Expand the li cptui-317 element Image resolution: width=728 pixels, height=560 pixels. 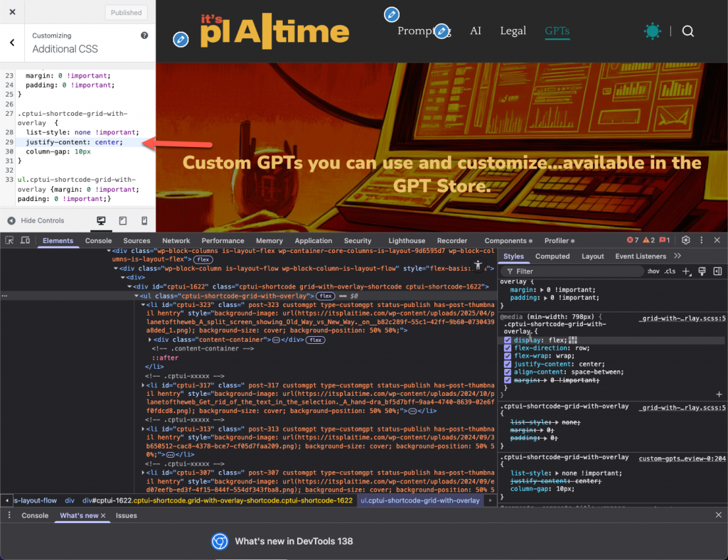[x=143, y=385]
